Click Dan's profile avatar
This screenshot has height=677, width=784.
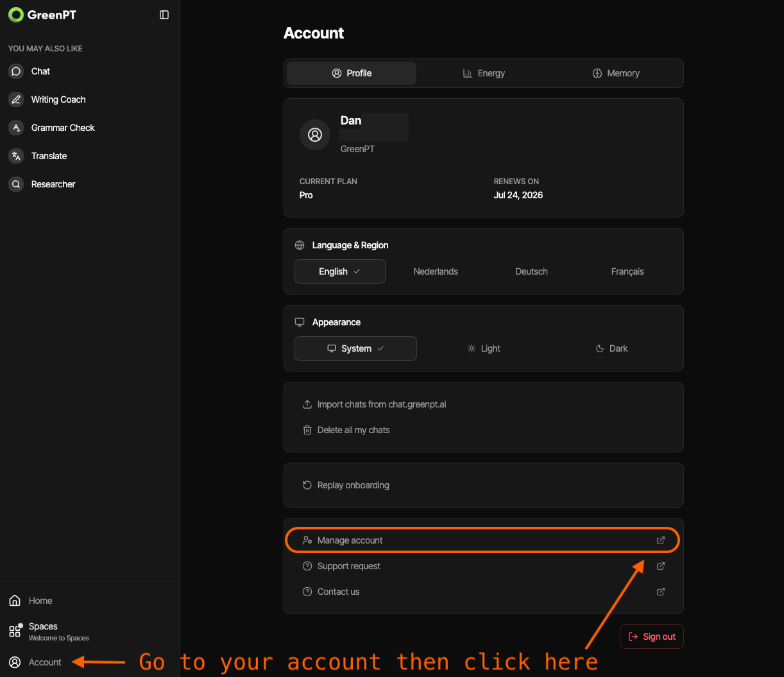point(315,135)
